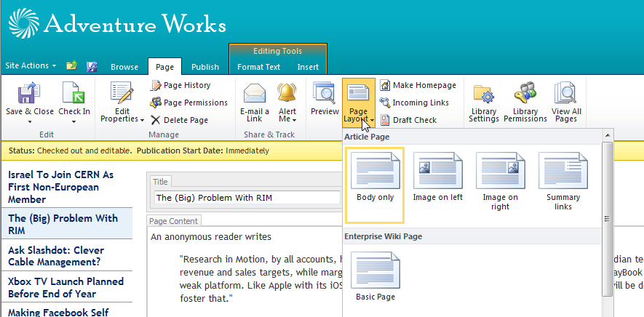Select the Basic Page wiki layout

tap(375, 276)
